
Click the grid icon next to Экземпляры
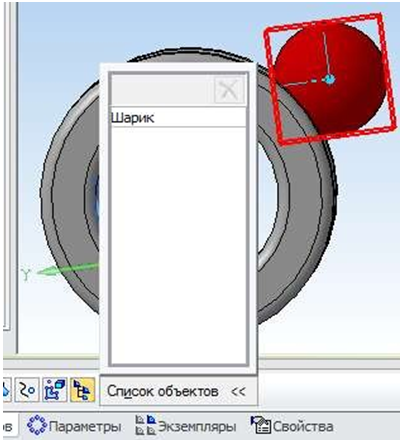[146, 425]
